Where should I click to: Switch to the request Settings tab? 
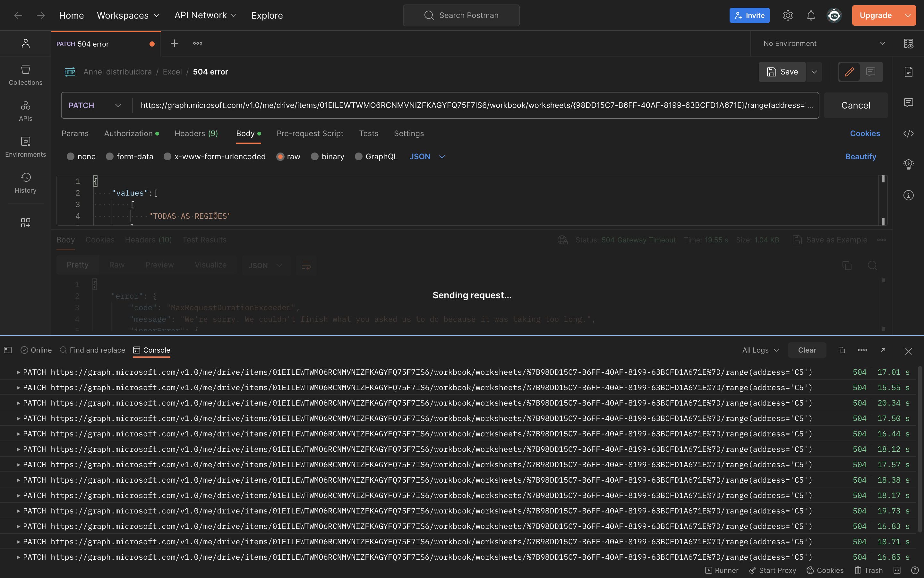click(408, 133)
